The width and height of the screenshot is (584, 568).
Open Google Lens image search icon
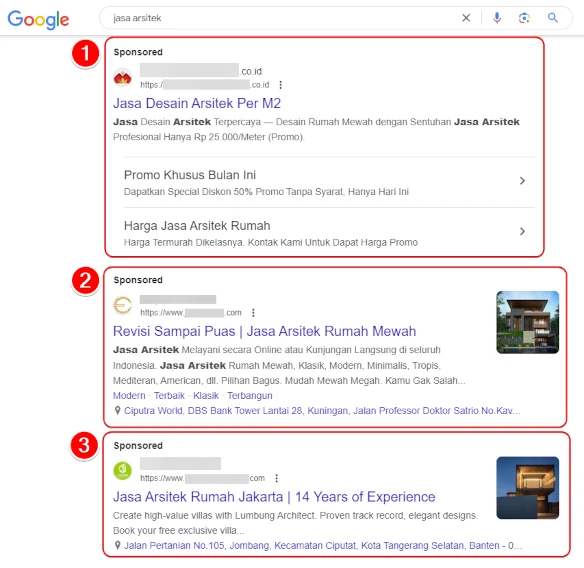pos(524,18)
